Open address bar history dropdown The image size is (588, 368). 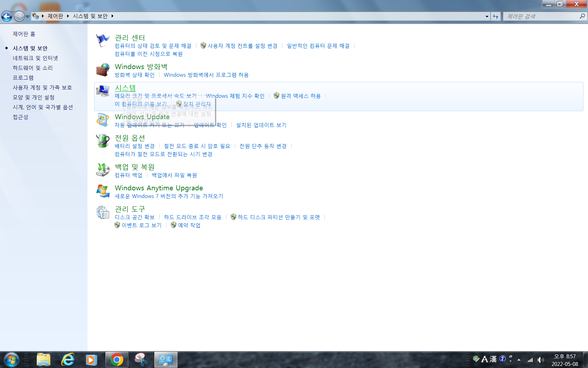coord(487,16)
